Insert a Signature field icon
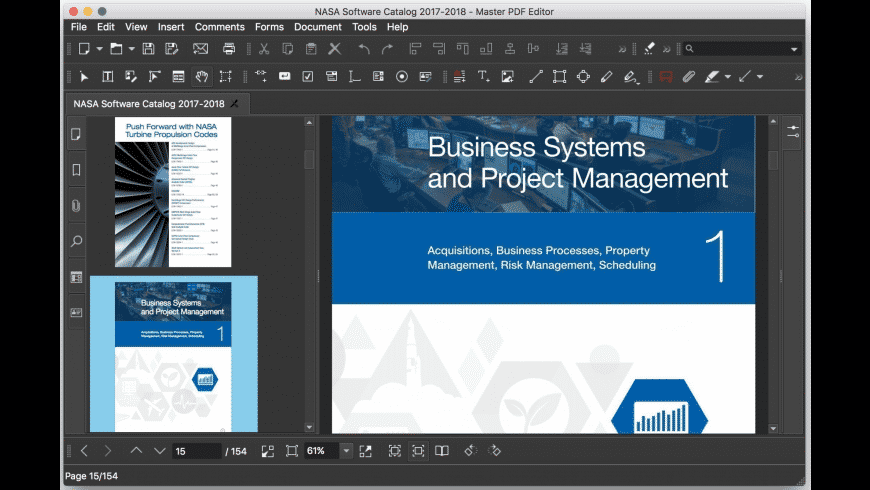The height and width of the screenshot is (490, 870). (425, 77)
